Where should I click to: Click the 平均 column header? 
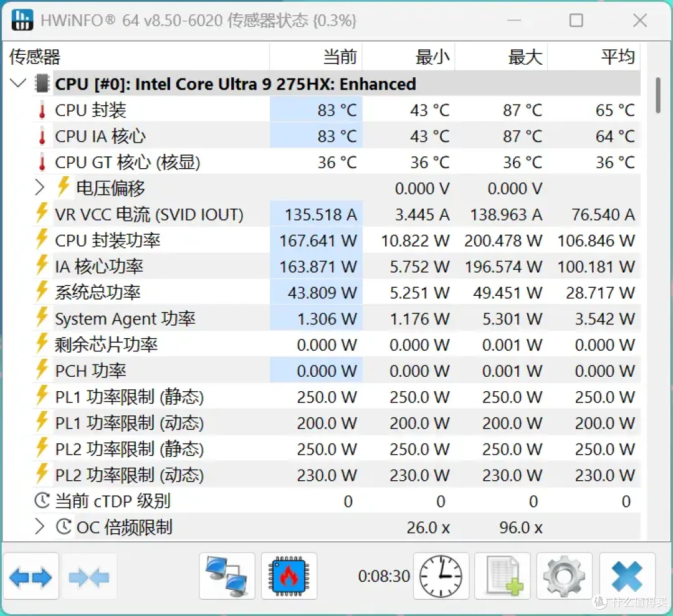click(594, 56)
